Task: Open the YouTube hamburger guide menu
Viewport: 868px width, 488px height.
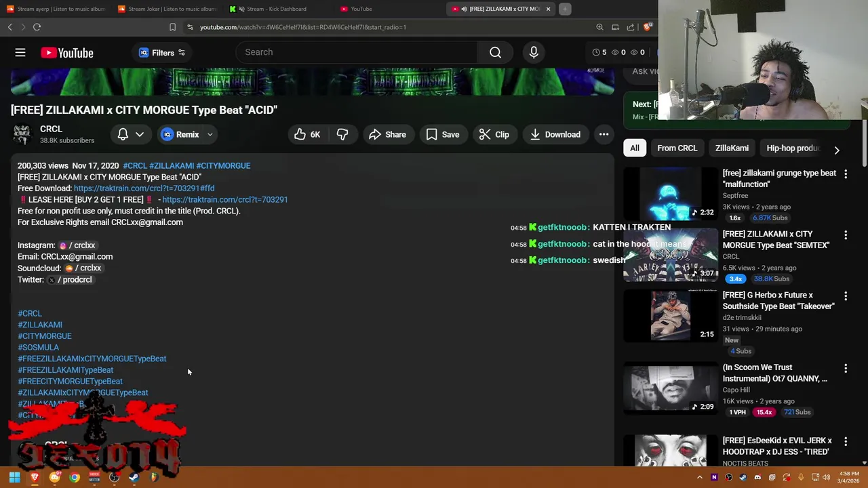Action: click(x=20, y=53)
